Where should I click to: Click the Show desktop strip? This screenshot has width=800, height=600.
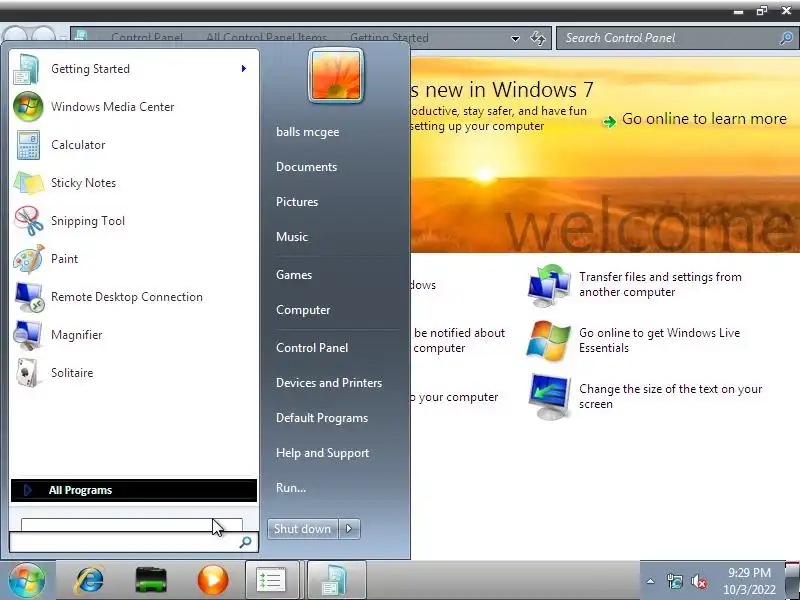[x=792, y=580]
